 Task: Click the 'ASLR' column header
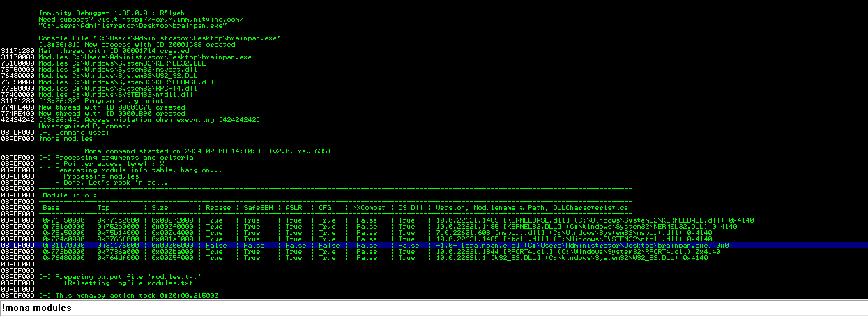click(294, 208)
